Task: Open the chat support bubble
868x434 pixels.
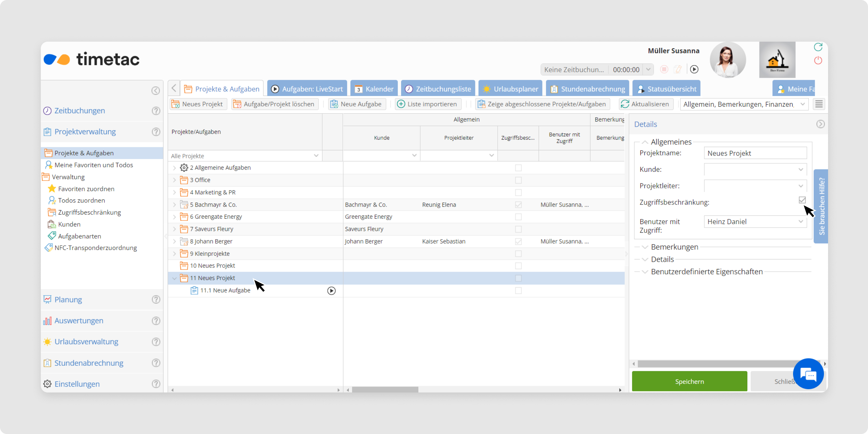Action: point(808,374)
